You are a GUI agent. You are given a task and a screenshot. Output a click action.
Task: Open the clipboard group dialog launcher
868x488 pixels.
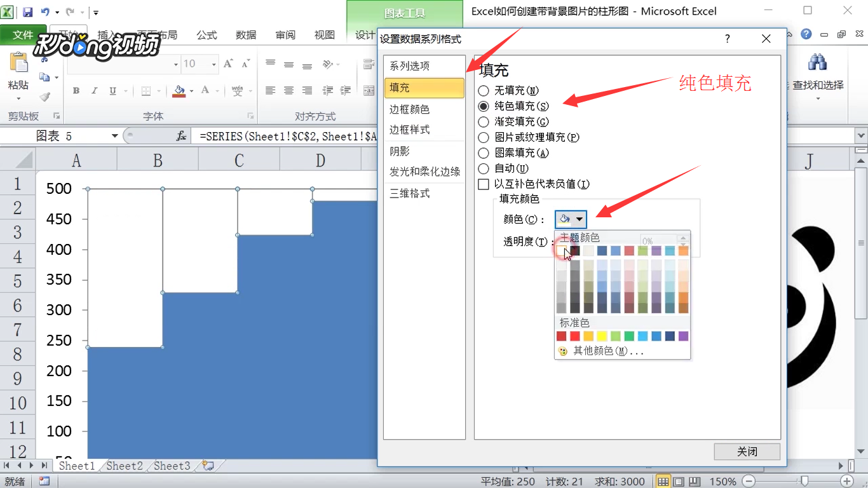[57, 116]
